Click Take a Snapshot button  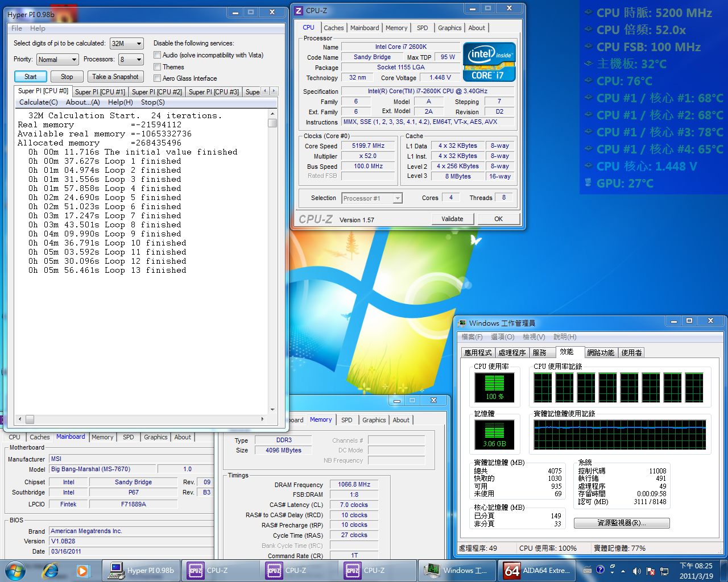[115, 77]
